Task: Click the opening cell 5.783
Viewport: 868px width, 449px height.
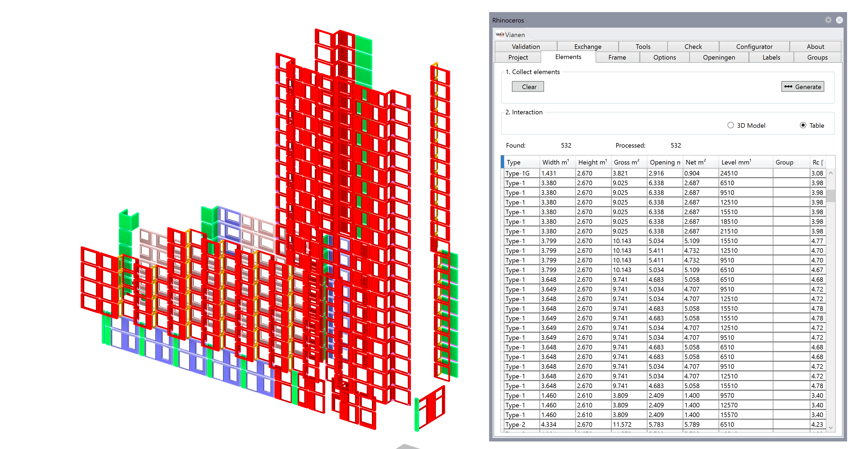Action: tap(665, 424)
